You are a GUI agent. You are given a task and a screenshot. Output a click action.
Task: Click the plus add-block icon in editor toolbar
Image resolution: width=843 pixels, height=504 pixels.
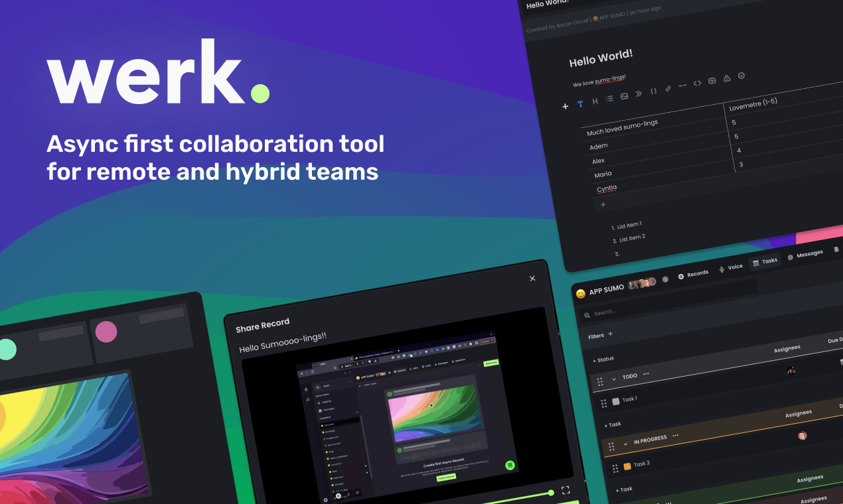(x=566, y=106)
